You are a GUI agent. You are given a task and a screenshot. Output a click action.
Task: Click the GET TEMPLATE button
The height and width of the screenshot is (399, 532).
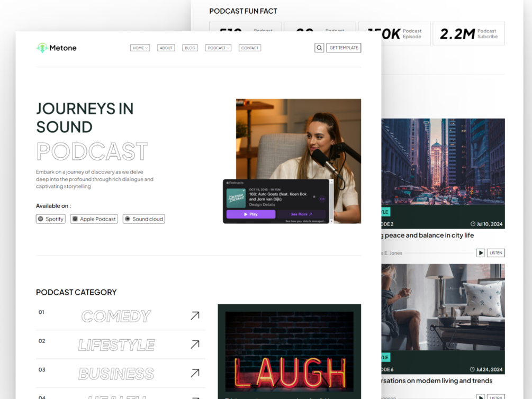[x=344, y=48]
